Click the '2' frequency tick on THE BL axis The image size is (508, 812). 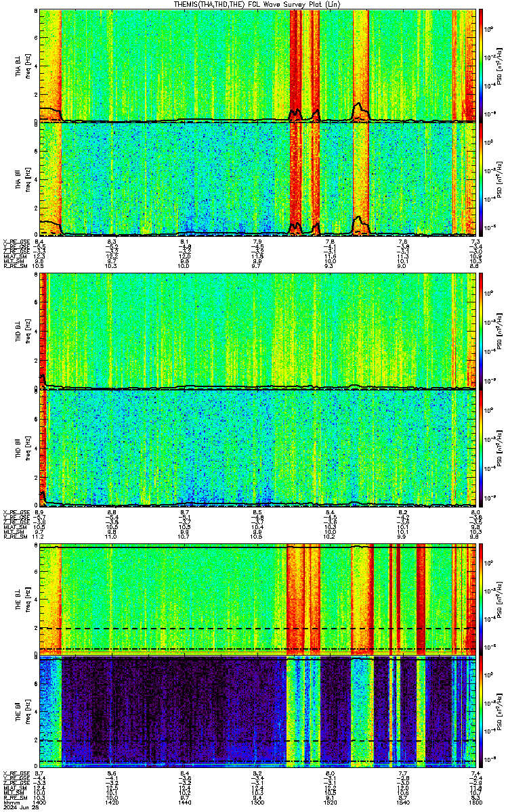(x=37, y=628)
